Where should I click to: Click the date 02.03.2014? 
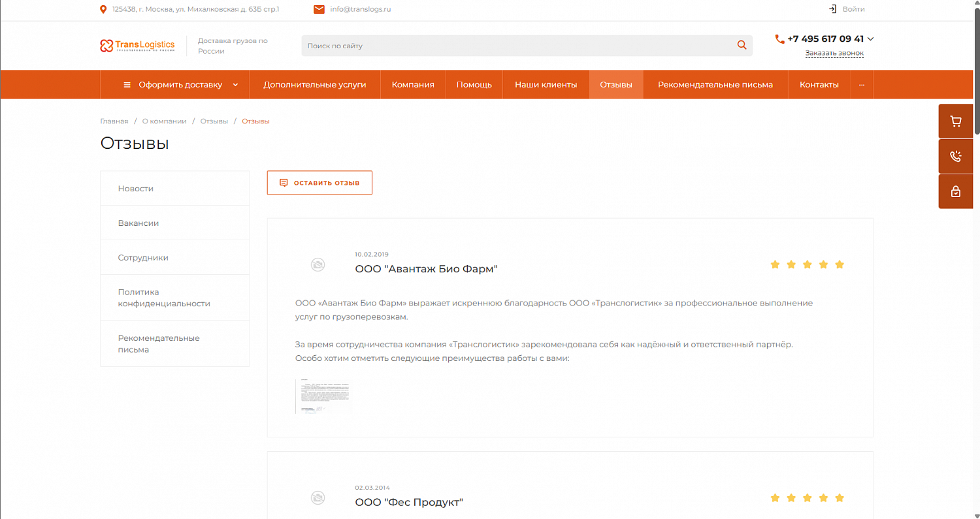coord(372,488)
